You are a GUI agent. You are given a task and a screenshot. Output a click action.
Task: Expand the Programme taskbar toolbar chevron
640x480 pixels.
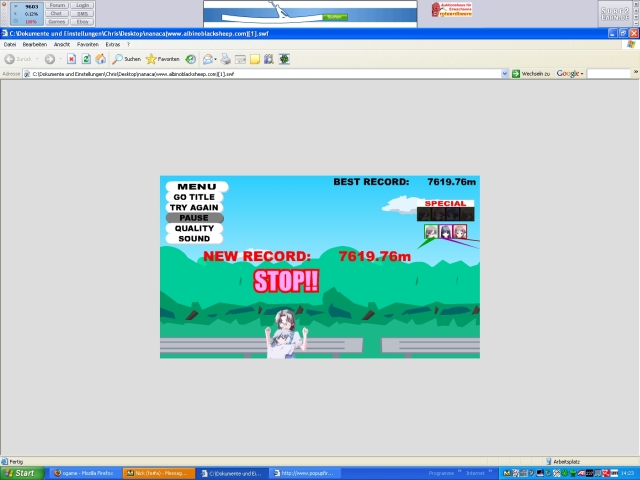[460, 471]
